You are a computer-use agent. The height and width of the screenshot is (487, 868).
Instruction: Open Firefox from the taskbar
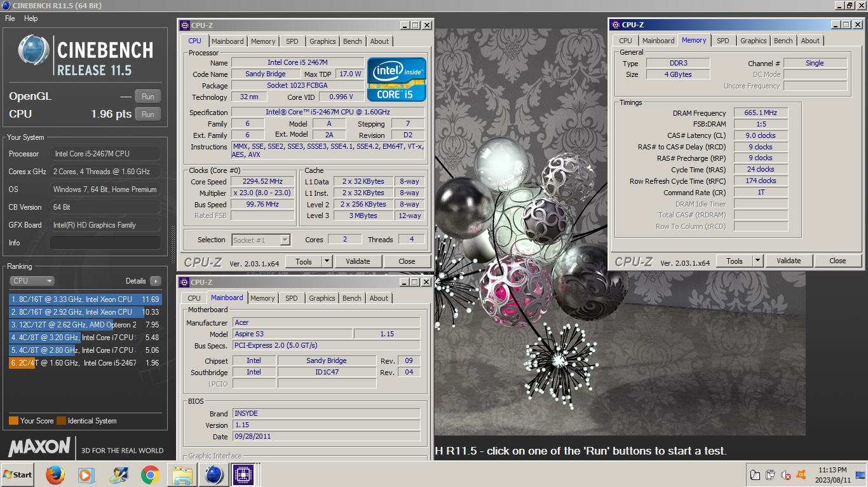[x=55, y=475]
